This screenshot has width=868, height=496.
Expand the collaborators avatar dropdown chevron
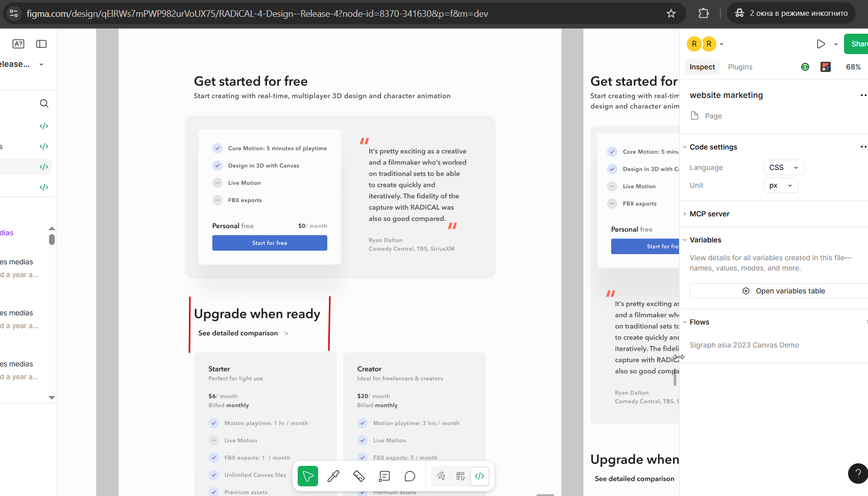point(721,44)
